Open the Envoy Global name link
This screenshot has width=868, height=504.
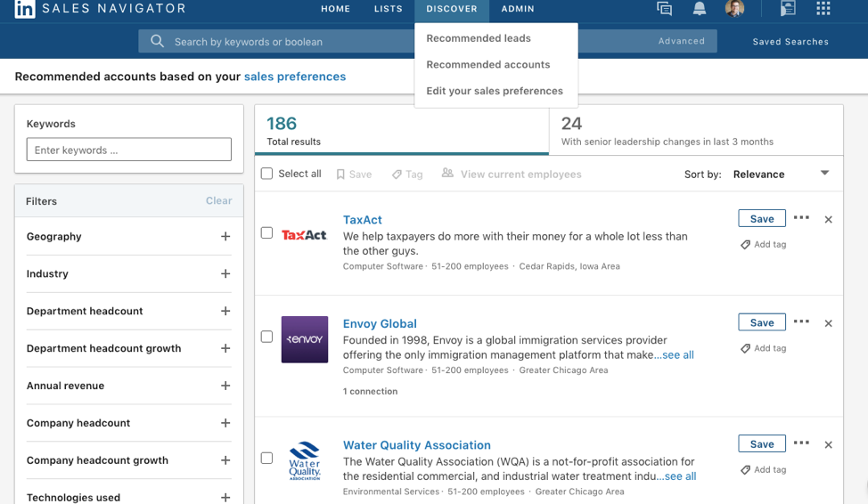pos(380,323)
